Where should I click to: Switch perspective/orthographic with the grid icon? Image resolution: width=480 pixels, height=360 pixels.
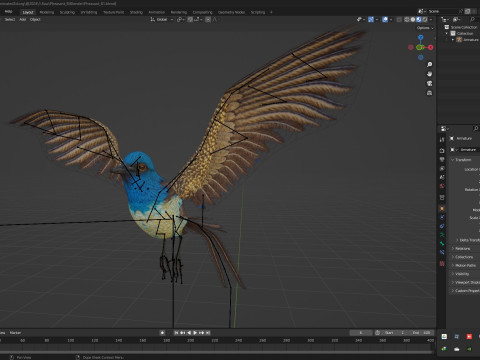click(x=429, y=93)
